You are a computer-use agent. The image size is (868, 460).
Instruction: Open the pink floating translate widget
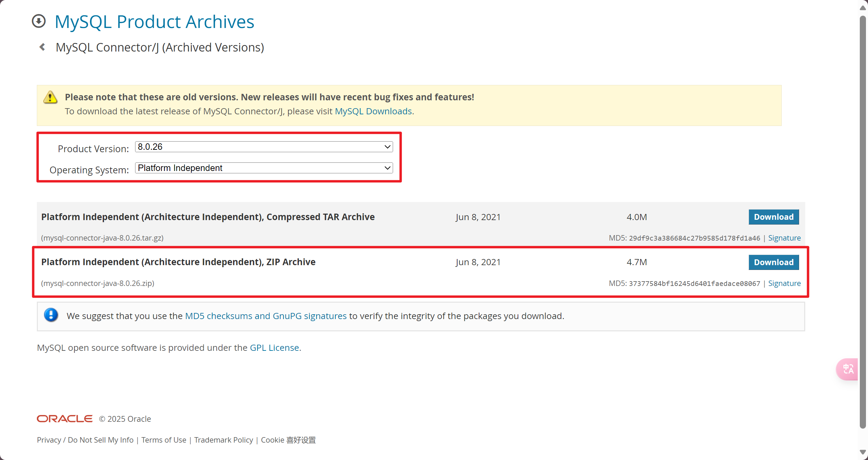[x=847, y=369]
